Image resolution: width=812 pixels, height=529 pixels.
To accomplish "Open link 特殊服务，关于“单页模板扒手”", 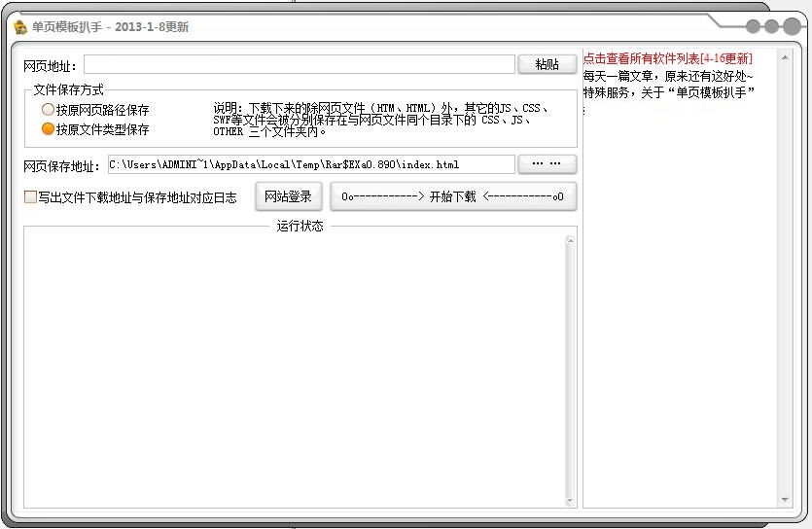I will click(668, 92).
